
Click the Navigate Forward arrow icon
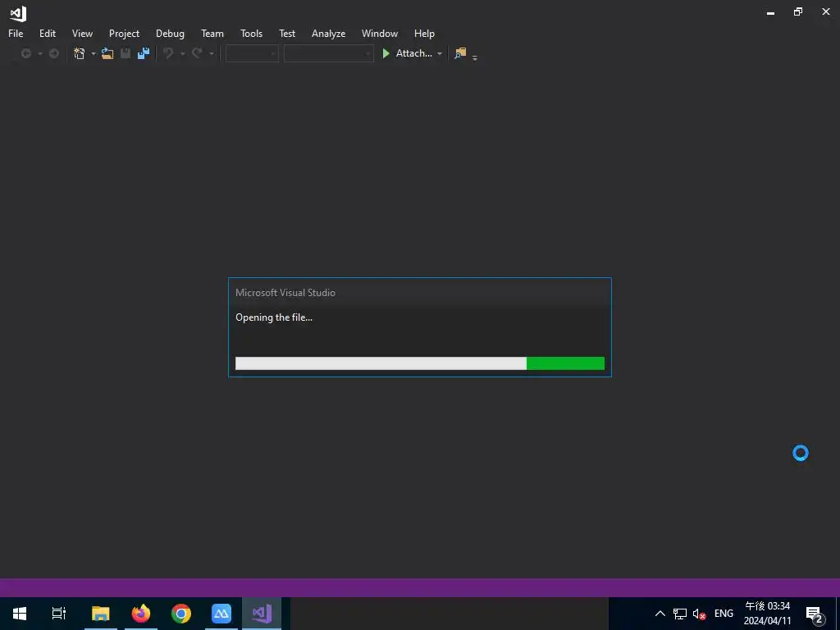tap(54, 53)
